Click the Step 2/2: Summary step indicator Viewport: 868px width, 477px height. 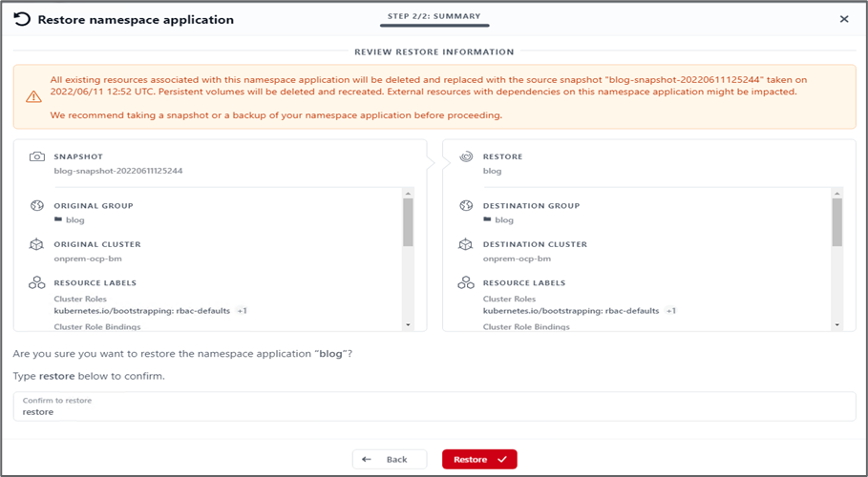(434, 16)
